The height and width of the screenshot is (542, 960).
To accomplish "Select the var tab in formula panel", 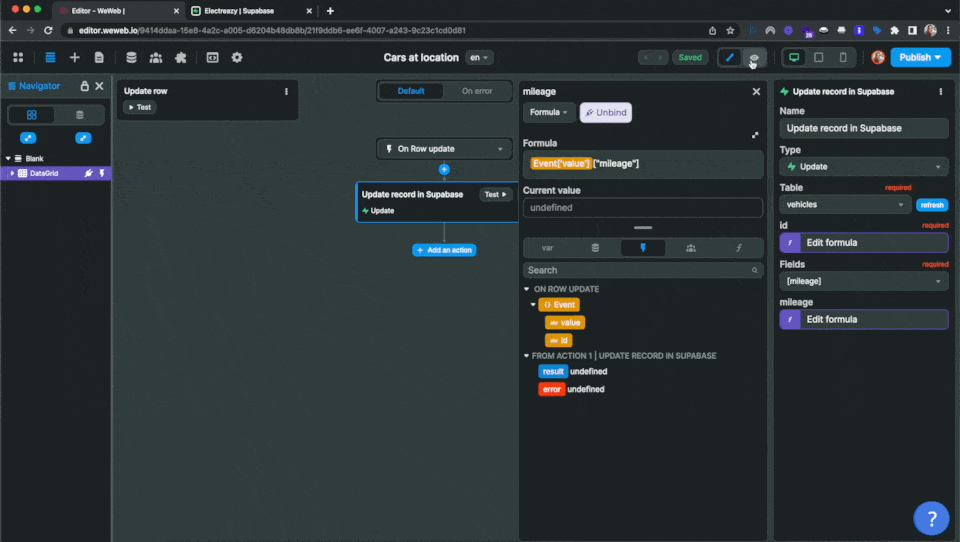I will tap(547, 247).
